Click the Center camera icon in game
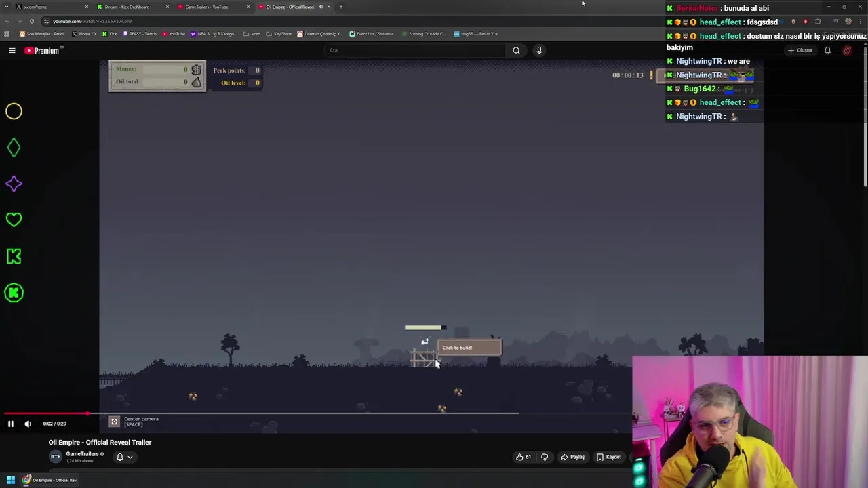The image size is (868, 488). click(114, 422)
